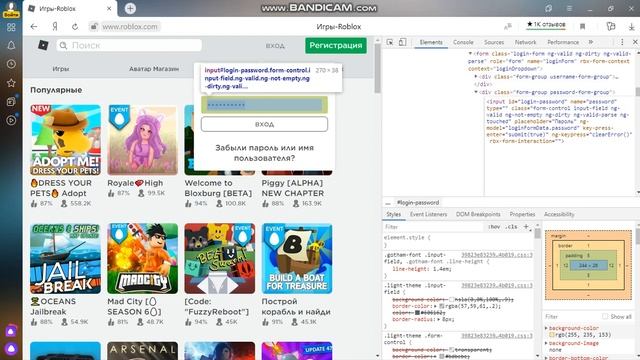
Task: Open collections icon in the browser sidebar
Action: coord(11,102)
